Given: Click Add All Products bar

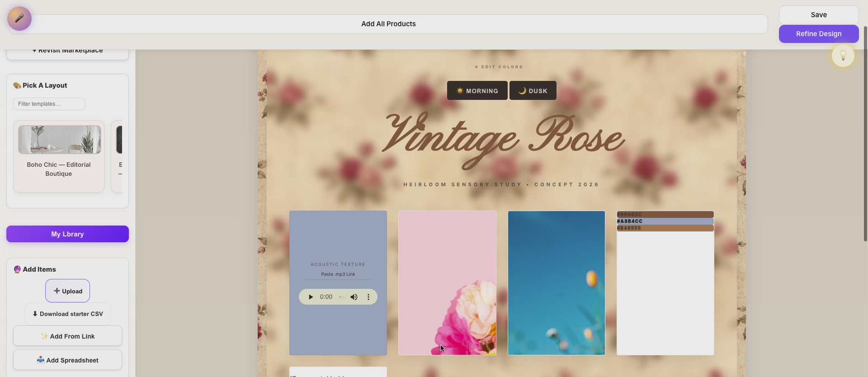Looking at the screenshot, I should (x=388, y=24).
